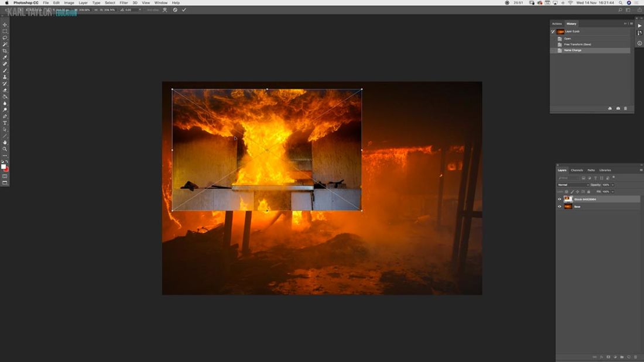Open the Fill percentage dropdown
This screenshot has height=362, width=644.
coord(612,192)
